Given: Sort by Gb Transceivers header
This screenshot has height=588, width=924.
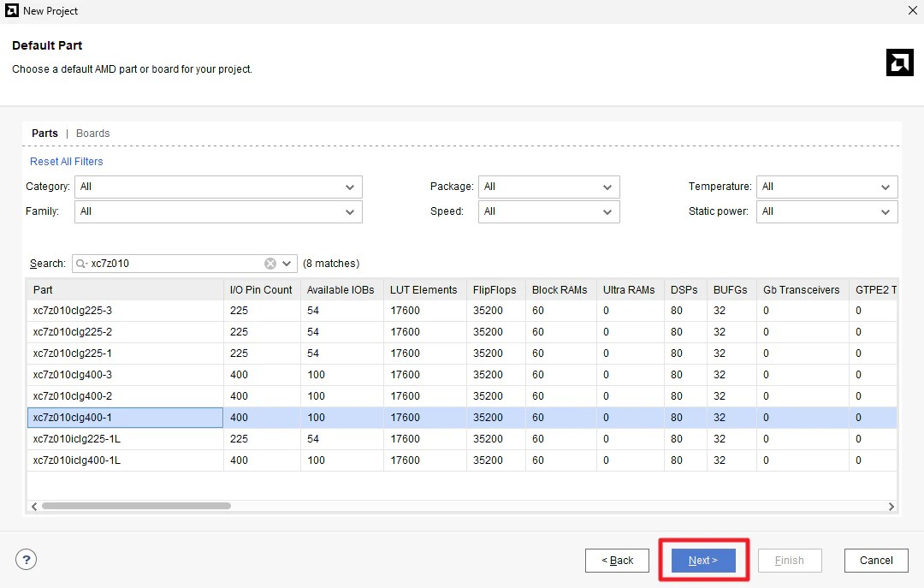Looking at the screenshot, I should click(x=802, y=289).
